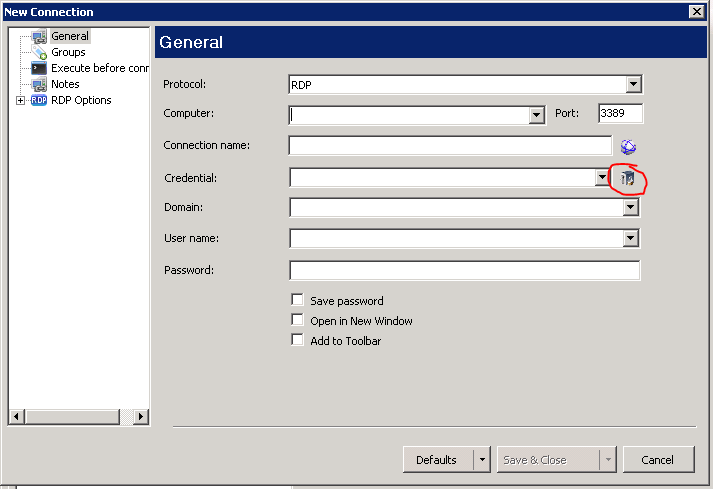Click the Password input field
713x489 pixels.
(x=464, y=270)
